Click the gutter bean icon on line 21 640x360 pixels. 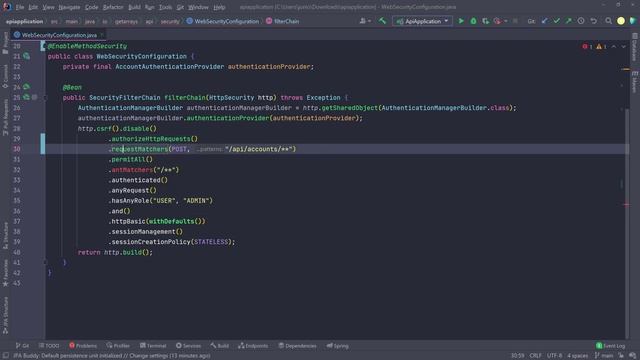click(x=27, y=56)
